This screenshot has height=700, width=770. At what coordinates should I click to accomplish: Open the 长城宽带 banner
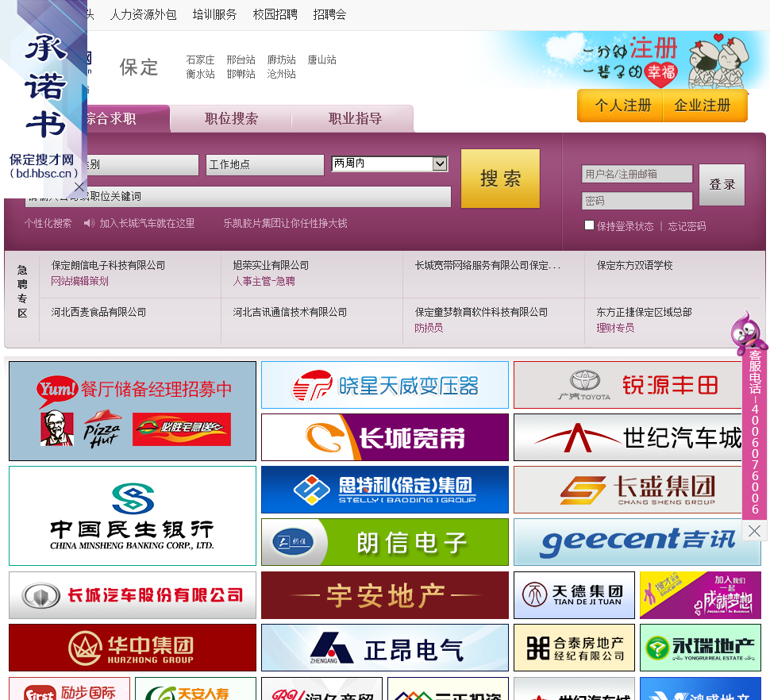(385, 437)
